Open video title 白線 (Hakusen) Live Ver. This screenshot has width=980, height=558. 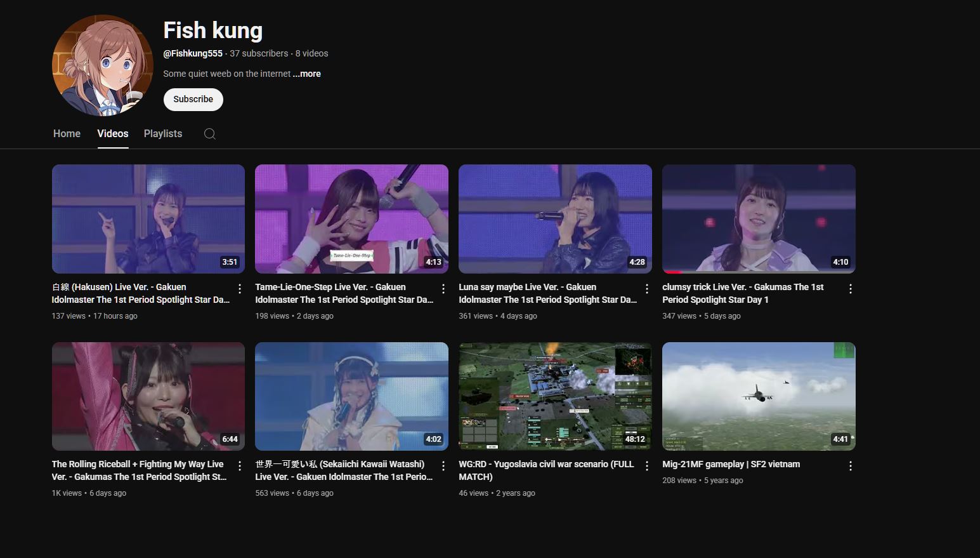pos(141,293)
